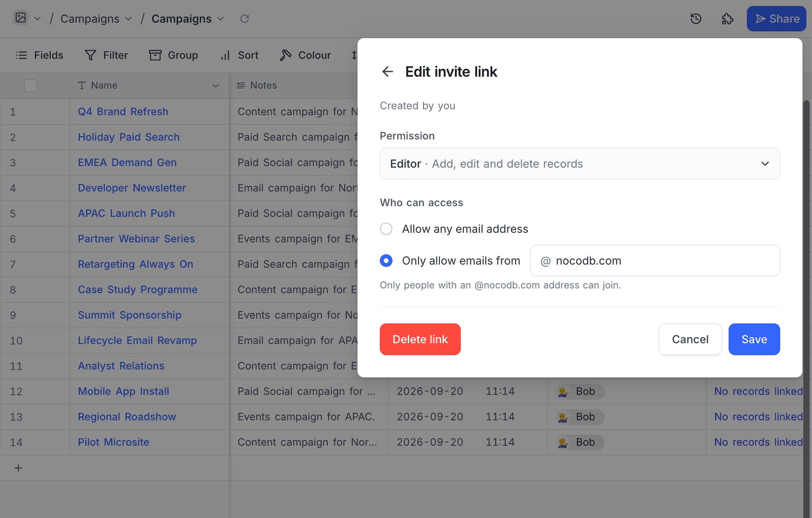Image resolution: width=812 pixels, height=518 pixels.
Task: Open the Regional Roadshow record
Action: 127,417
